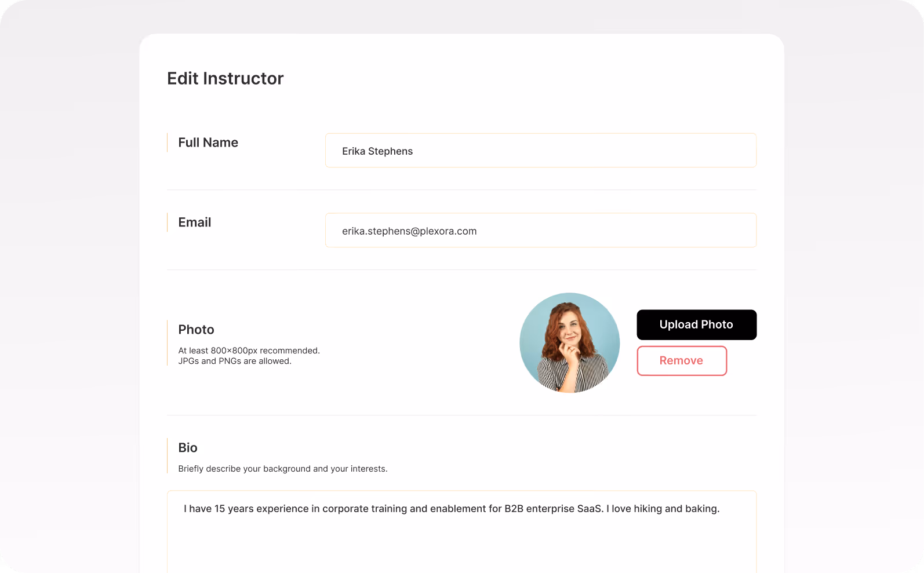Image resolution: width=924 pixels, height=573 pixels.
Task: Click inside the Bio text area
Action: 461,532
